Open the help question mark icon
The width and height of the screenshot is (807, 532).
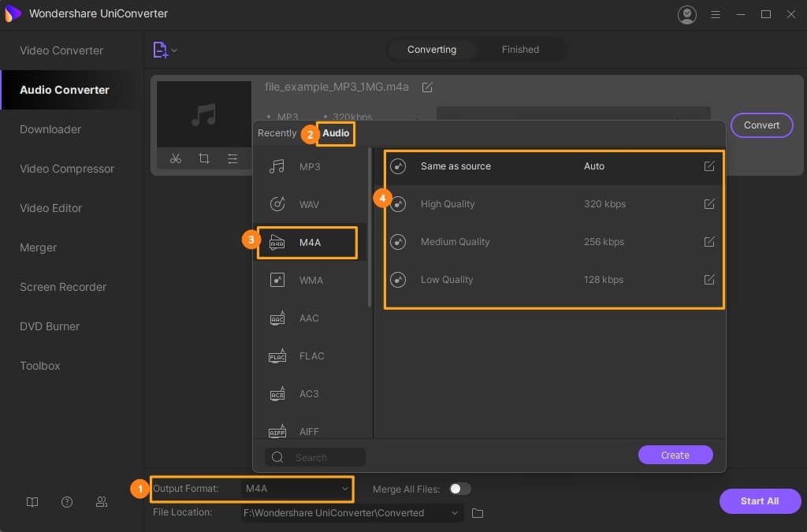pyautogui.click(x=67, y=502)
